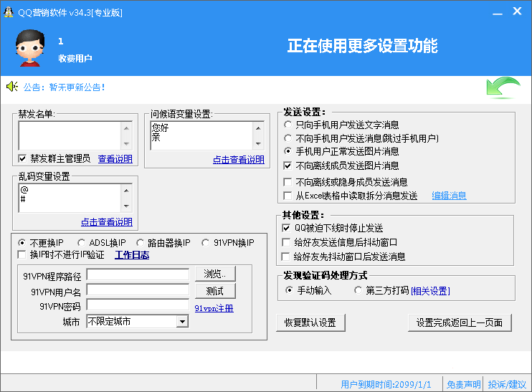Click the green back arrow icon
The width and height of the screenshot is (532, 392).
[503, 88]
